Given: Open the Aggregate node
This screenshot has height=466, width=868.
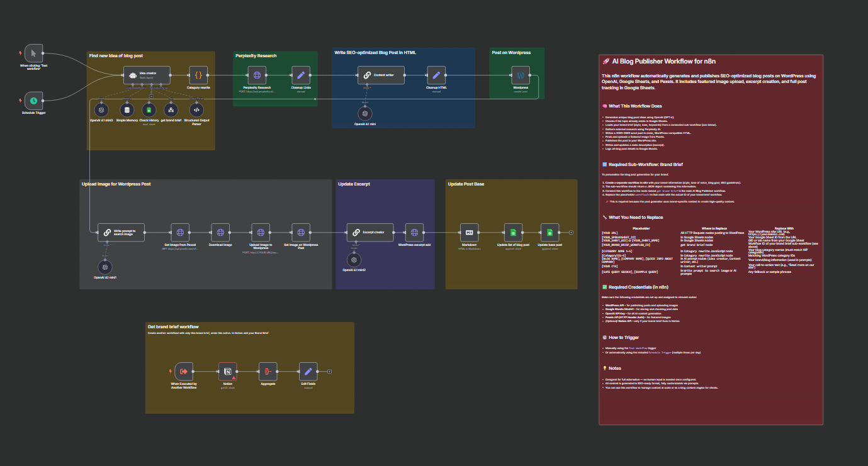Looking at the screenshot, I should (x=268, y=372).
